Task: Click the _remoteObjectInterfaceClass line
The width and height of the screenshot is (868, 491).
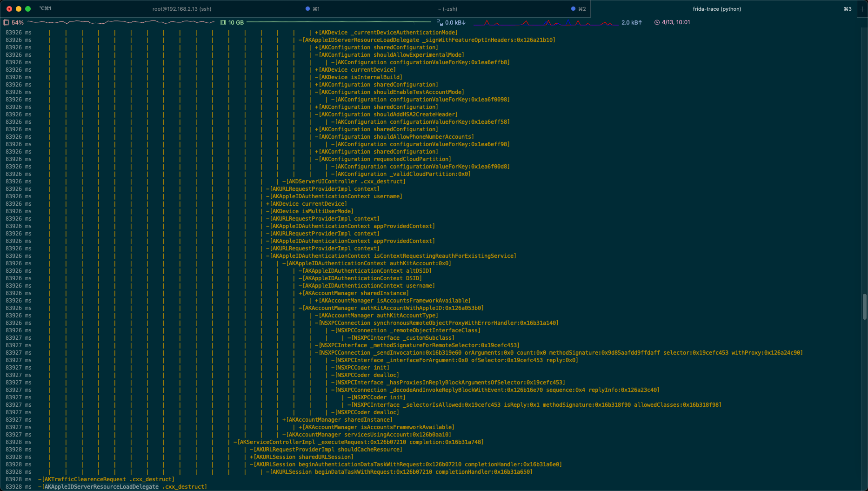Action: coord(406,330)
